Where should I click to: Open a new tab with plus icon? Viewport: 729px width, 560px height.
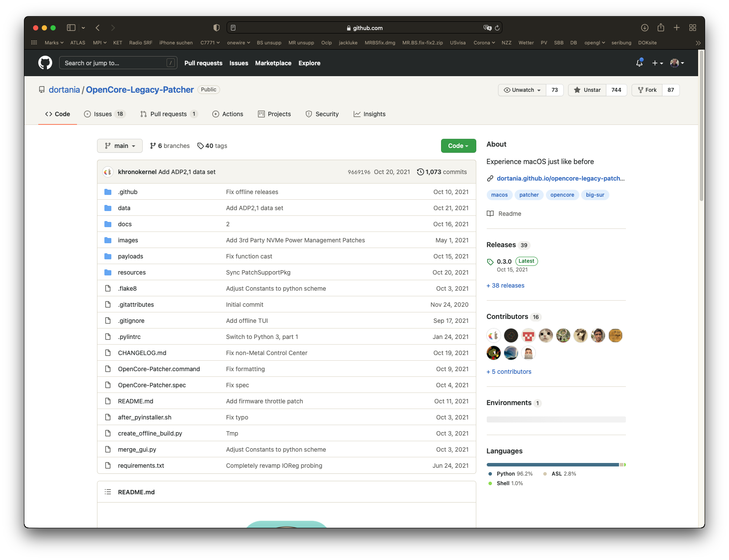[677, 28]
